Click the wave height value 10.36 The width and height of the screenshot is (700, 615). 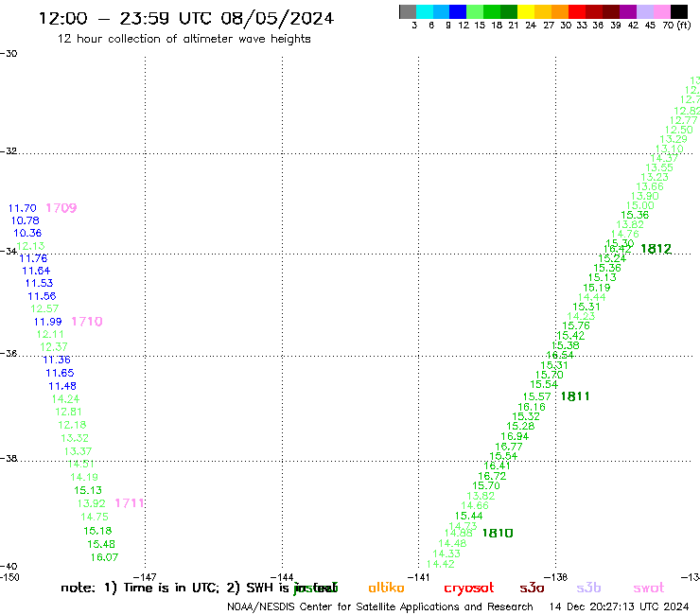click(27, 233)
